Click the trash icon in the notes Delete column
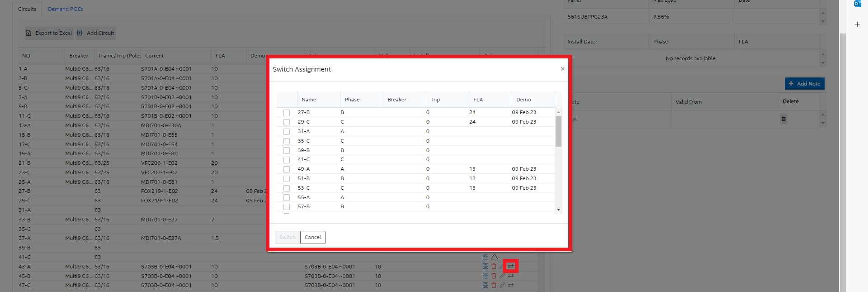Viewport: 868px width, 292px height. pos(783,119)
